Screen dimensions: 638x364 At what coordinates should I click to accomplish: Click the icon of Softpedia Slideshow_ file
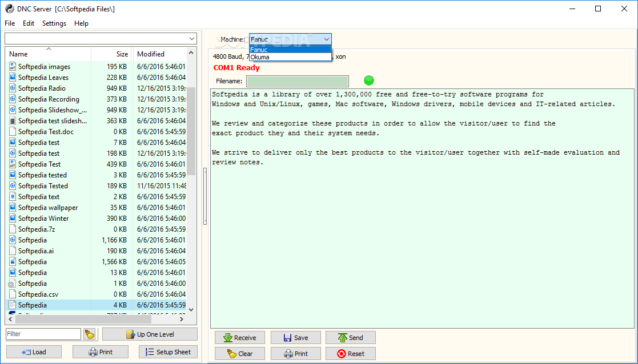coord(12,110)
